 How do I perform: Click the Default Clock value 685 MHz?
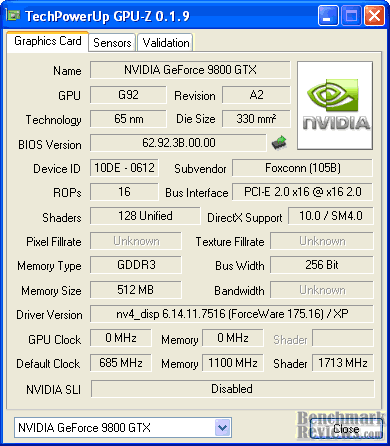pos(121,363)
